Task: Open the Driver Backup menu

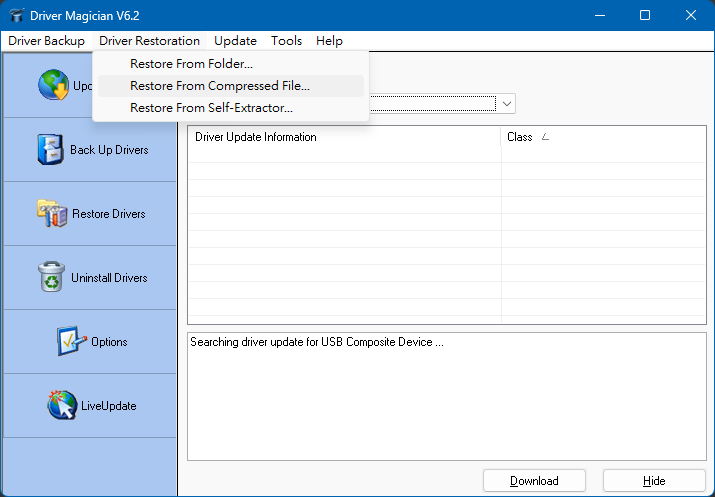Action: click(46, 41)
